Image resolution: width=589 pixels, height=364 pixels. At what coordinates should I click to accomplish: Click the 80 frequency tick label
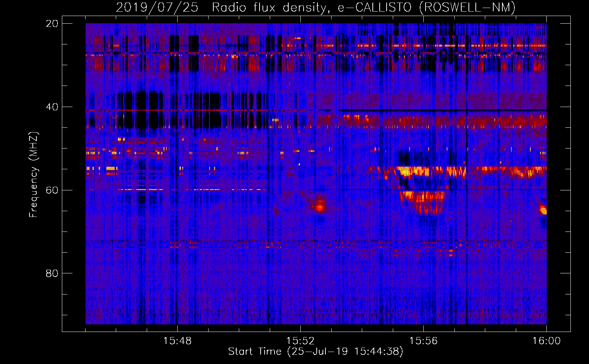point(52,273)
